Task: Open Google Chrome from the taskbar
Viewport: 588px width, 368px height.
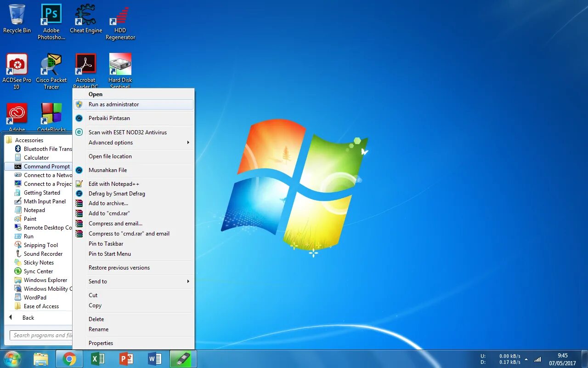Action: [69, 359]
